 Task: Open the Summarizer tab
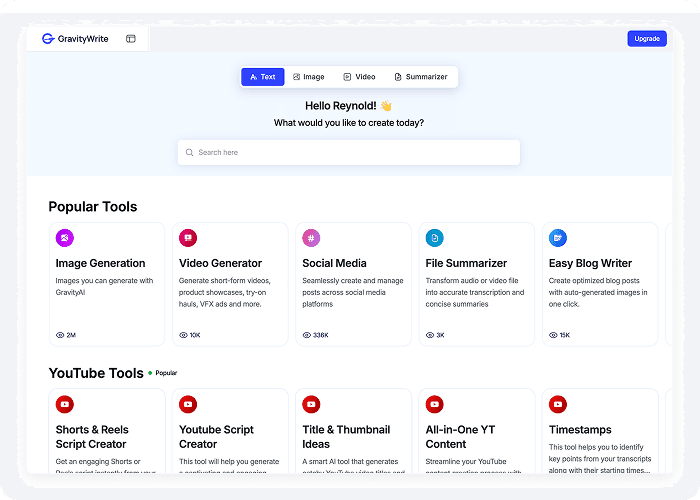tap(421, 77)
